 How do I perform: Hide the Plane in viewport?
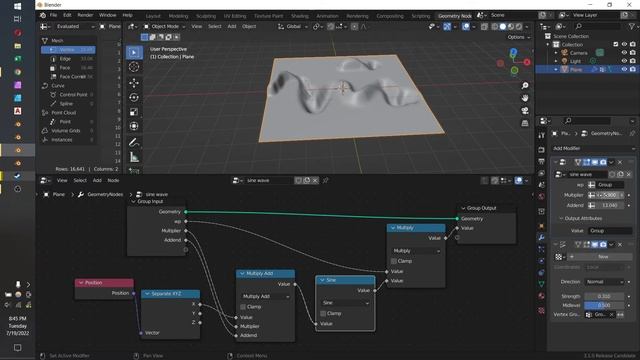624,70
